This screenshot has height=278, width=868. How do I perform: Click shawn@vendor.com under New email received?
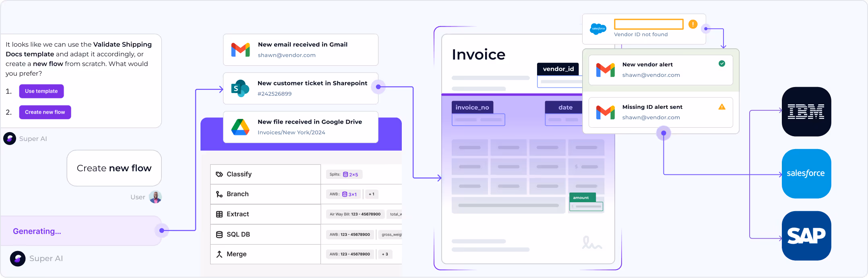tap(287, 55)
